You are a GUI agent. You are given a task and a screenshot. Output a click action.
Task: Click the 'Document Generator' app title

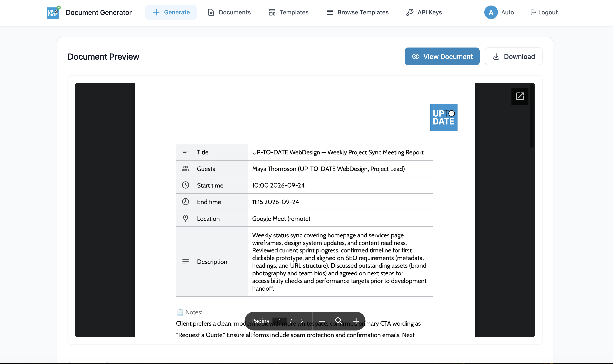[99, 12]
